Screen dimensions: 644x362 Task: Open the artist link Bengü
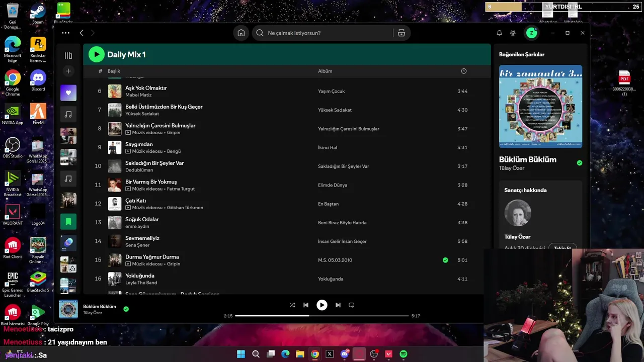[x=174, y=151]
